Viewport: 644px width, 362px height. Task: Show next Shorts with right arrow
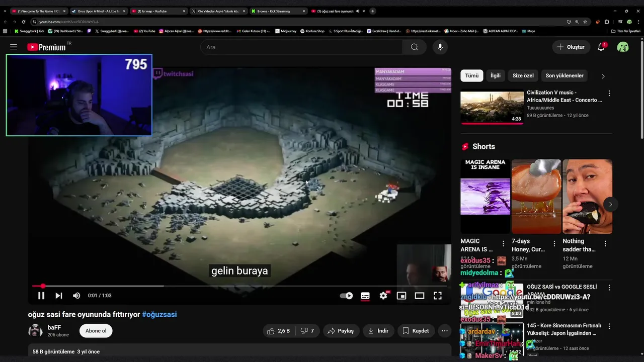(610, 204)
